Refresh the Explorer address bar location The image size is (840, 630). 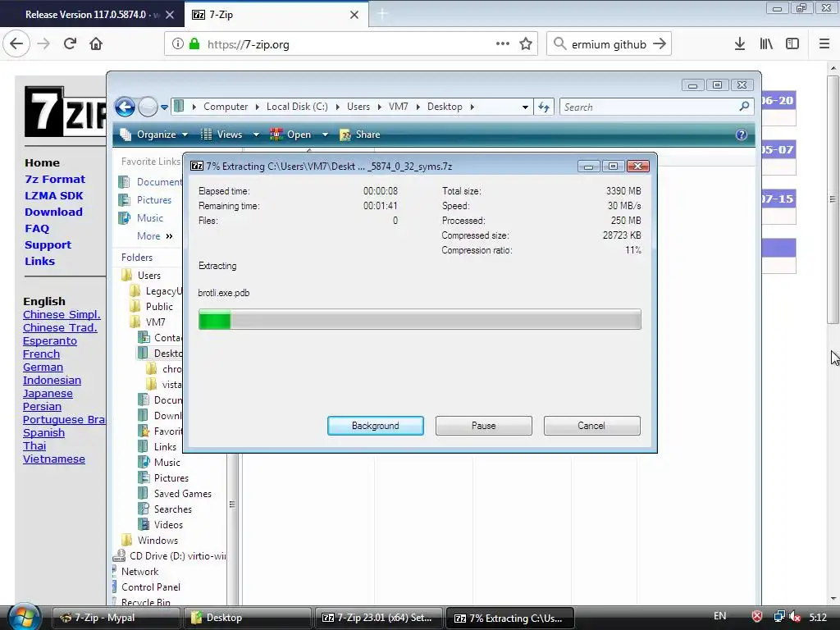click(544, 107)
